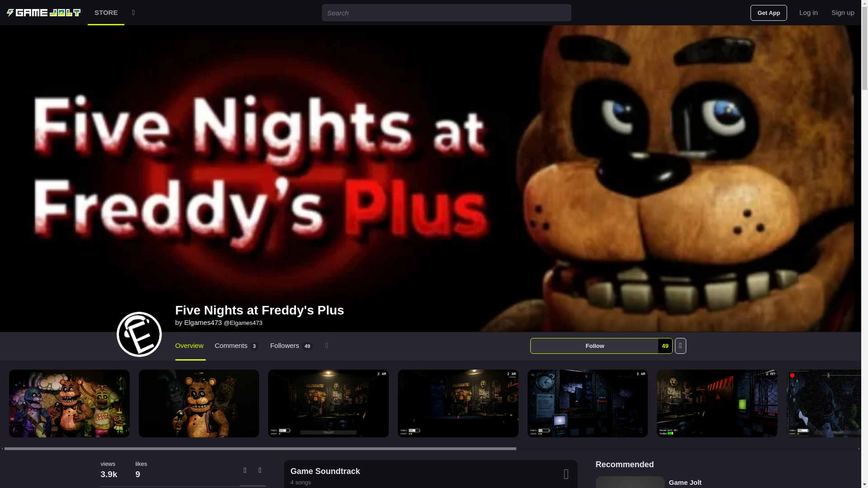Open the more options icon beside Followers
The height and width of the screenshot is (488, 868).
tap(327, 346)
